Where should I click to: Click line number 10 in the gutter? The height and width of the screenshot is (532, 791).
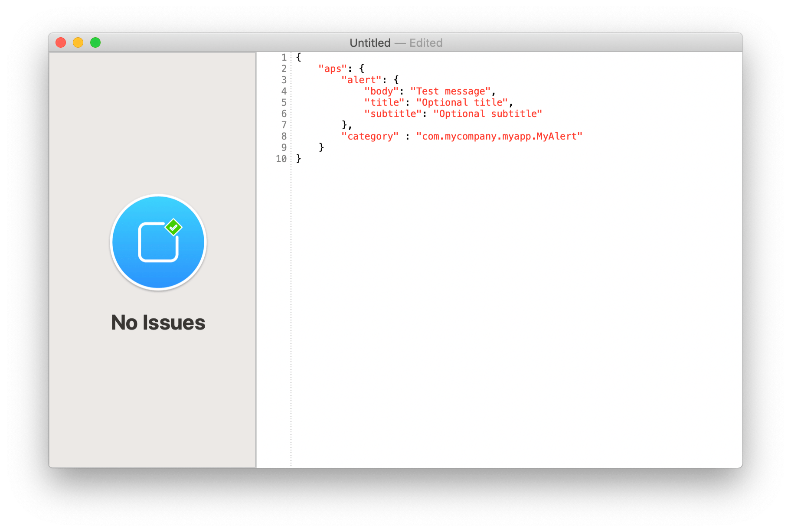(281, 159)
